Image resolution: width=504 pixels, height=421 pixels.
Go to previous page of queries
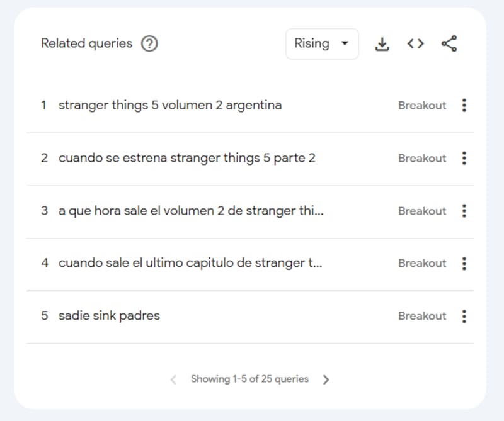point(174,379)
